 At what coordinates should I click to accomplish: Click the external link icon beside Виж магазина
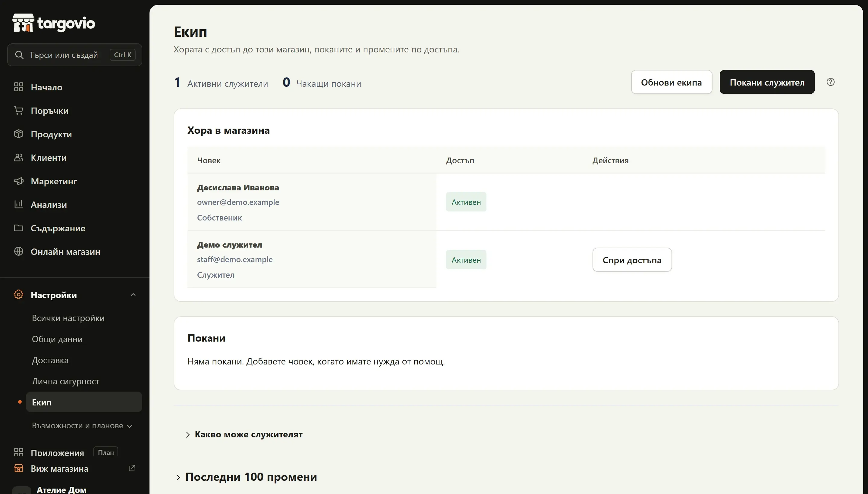tap(132, 468)
